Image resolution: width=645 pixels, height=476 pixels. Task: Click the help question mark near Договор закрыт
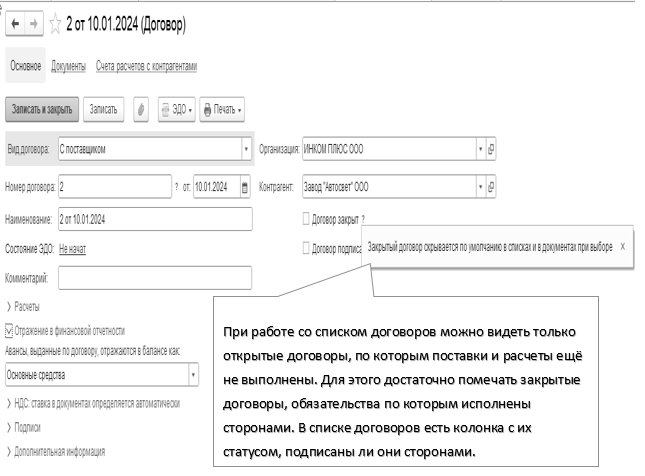pos(363,220)
